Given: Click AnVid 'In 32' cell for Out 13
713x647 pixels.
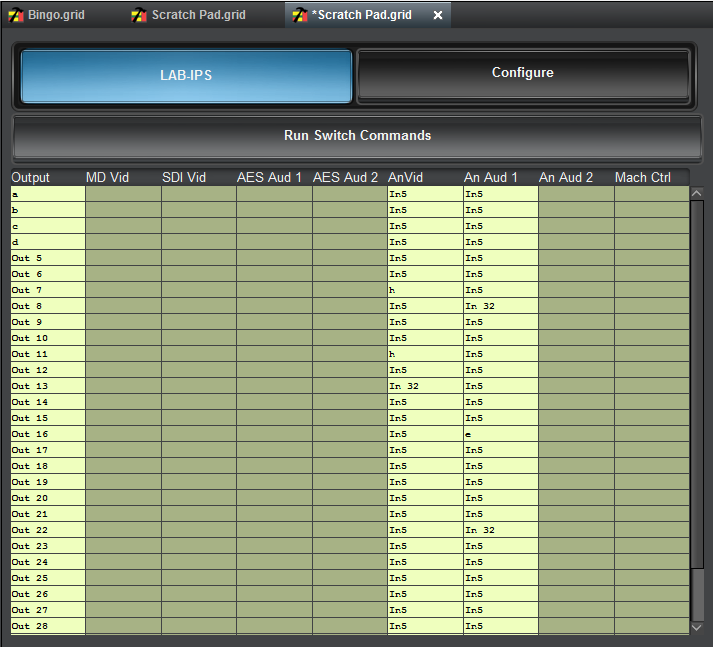Looking at the screenshot, I should coord(425,386).
